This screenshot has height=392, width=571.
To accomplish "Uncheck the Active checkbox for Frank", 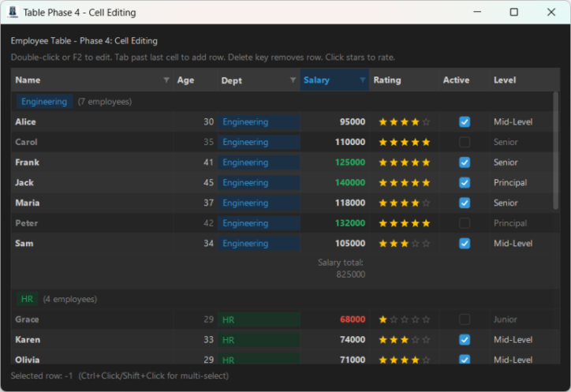I will click(465, 162).
